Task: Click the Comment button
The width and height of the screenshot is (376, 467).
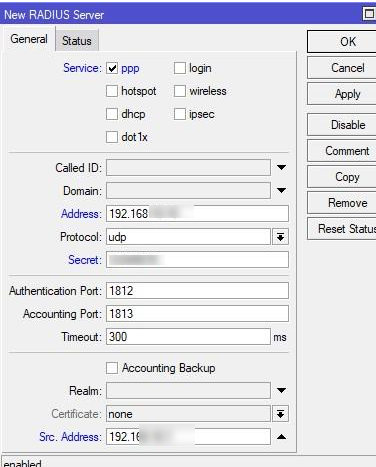Action: (342, 151)
